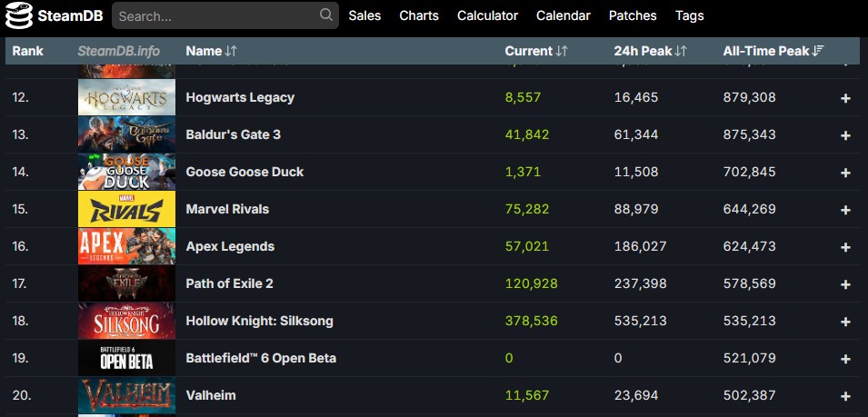868x417 pixels.
Task: Click the Silksong thumbnail image
Action: point(126,321)
